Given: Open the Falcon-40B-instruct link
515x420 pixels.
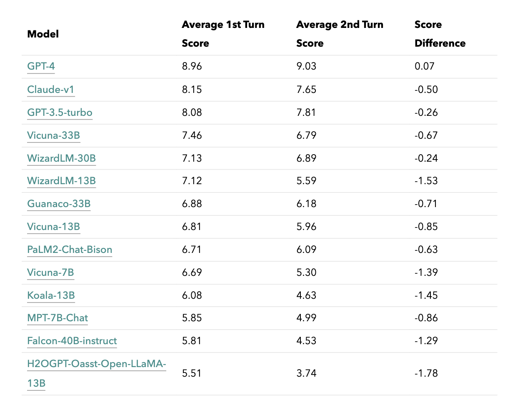Looking at the screenshot, I should [x=72, y=341].
